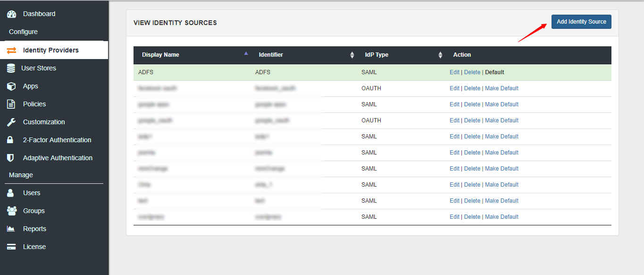The height and width of the screenshot is (275, 644).
Task: Select the Dashboard icon in the sidebar
Action: (x=11, y=13)
